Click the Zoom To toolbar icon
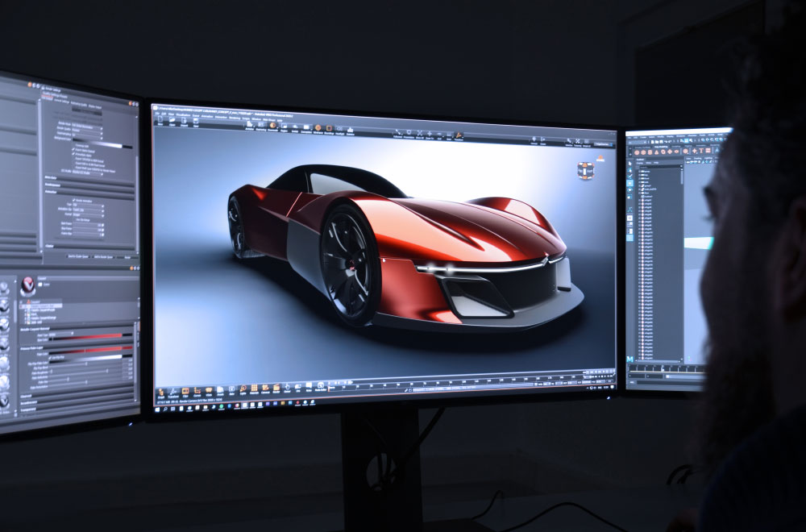The image size is (806, 532). pos(430,135)
